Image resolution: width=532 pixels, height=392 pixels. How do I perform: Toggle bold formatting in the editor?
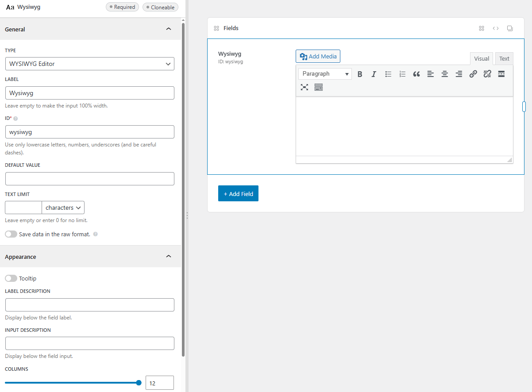pos(359,74)
